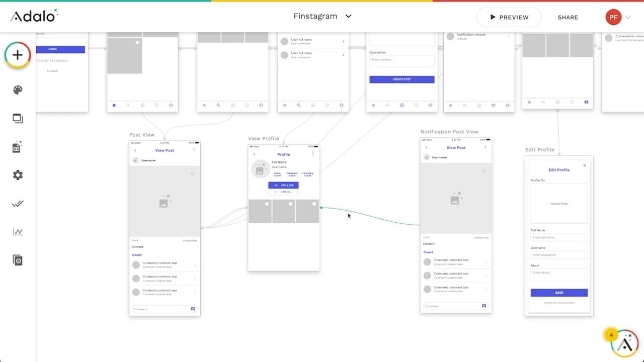
Task: Open the Screens panel icon
Action: click(18, 118)
